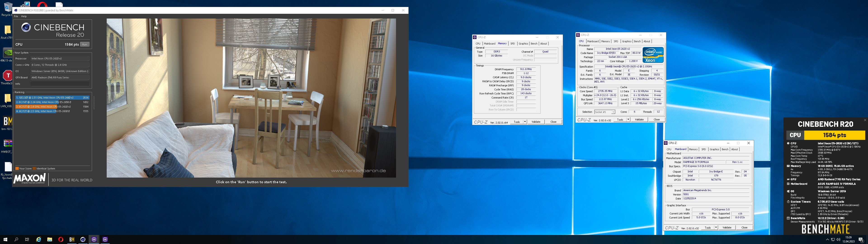This screenshot has height=244, width=868.
Task: Click the MAXON logo in Cinebench
Action: pos(30,178)
